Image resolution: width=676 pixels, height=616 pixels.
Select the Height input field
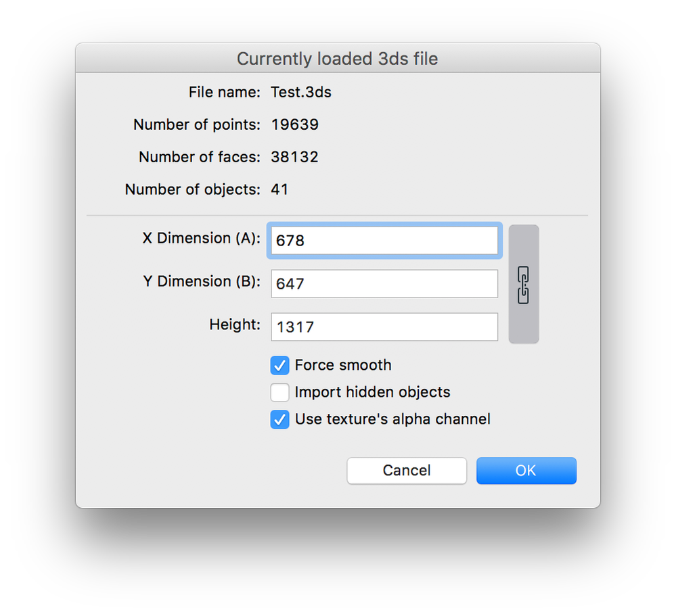click(x=384, y=327)
